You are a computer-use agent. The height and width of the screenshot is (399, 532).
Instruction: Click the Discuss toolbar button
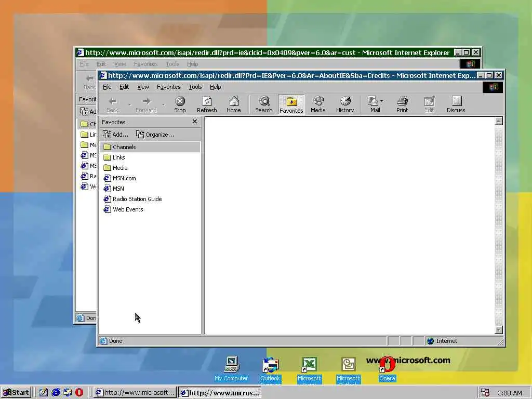point(456,104)
